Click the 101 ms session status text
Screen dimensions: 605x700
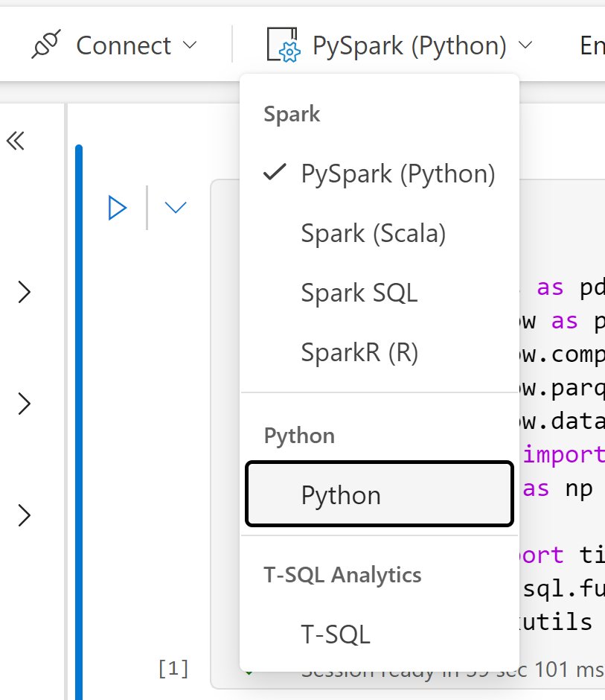click(569, 669)
